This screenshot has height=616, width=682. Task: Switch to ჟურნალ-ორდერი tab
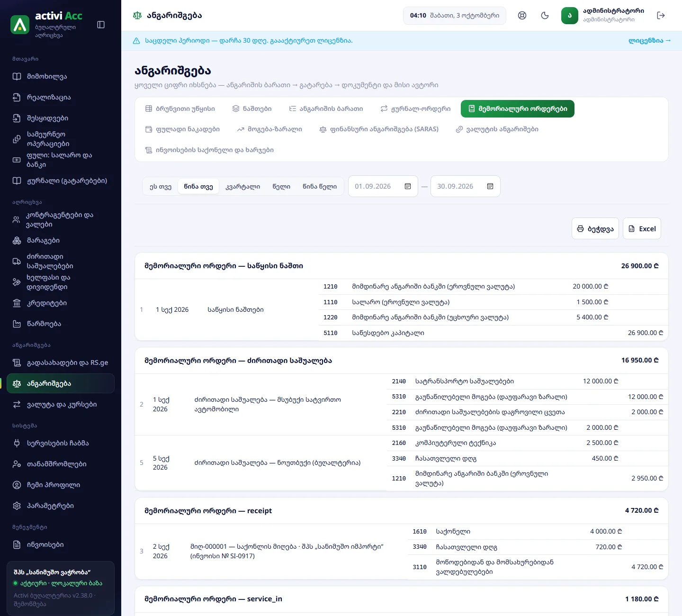[415, 109]
